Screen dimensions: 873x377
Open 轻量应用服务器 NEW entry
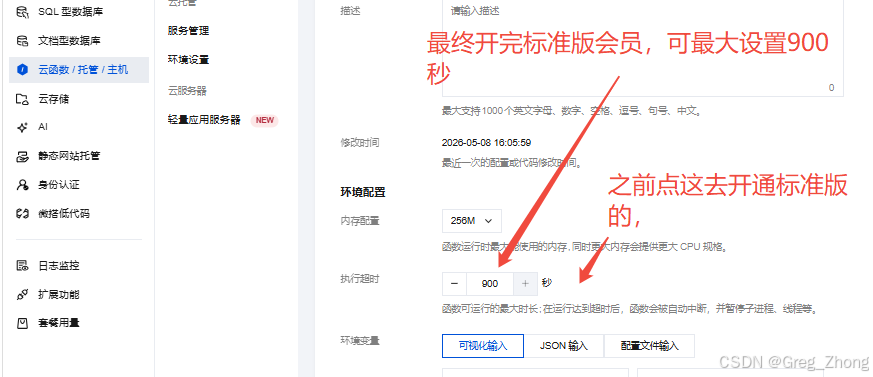pos(204,120)
